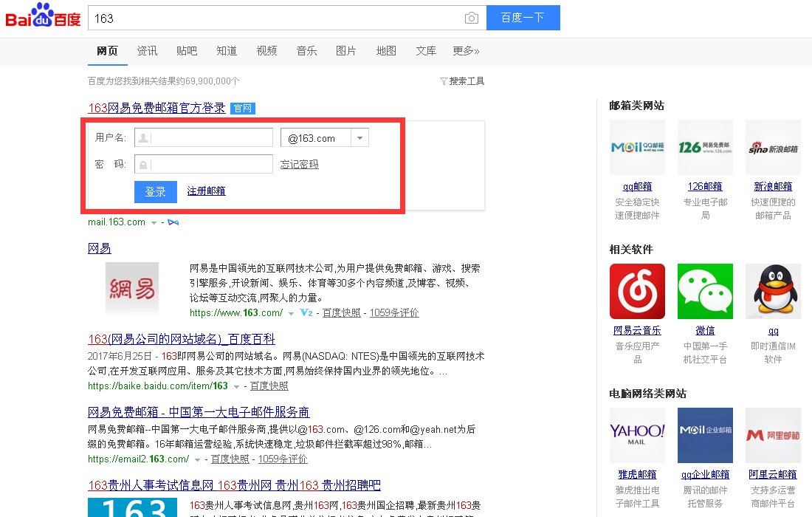812x517 pixels.
Task: Click the qq企业邮箱 text link
Action: click(x=705, y=474)
